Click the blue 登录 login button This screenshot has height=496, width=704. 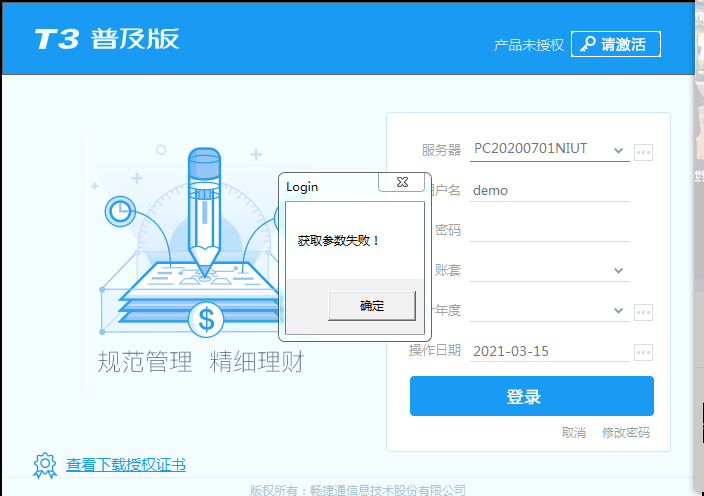[532, 396]
